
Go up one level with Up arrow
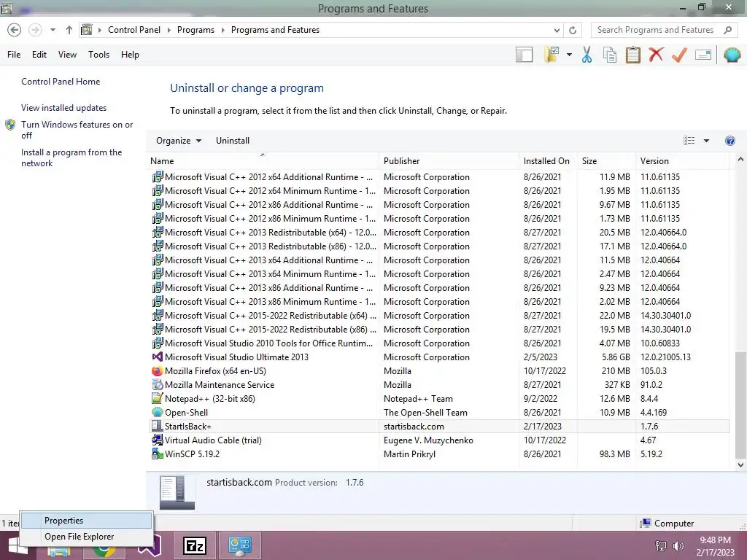(69, 30)
